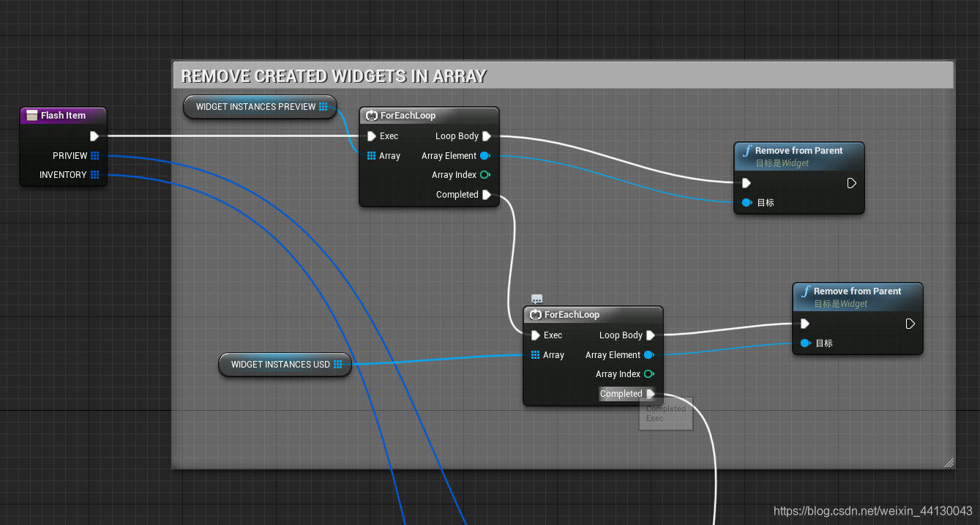980x525 pixels.
Task: Select the second ForEachLoop node by its title
Action: click(x=572, y=314)
